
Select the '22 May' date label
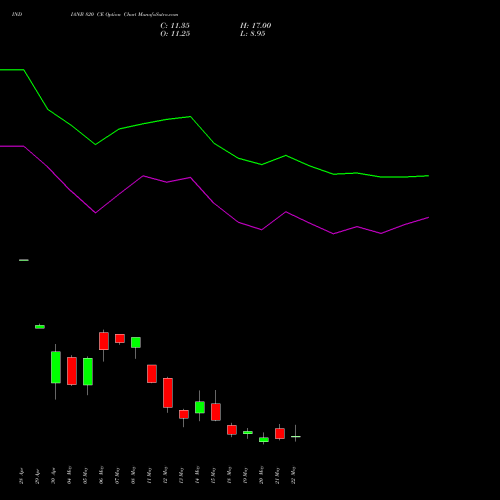tap(293, 475)
